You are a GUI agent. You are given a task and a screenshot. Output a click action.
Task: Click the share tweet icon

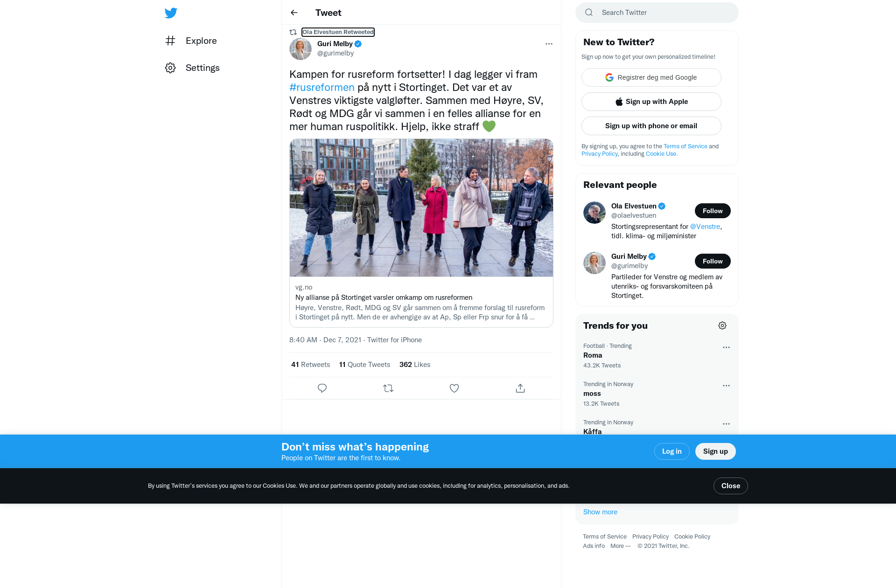point(520,388)
